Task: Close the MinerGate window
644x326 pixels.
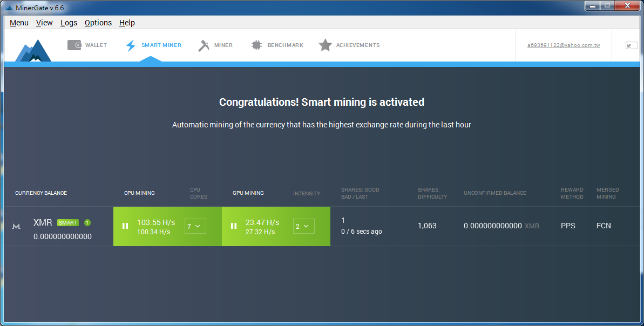Action: coord(628,6)
